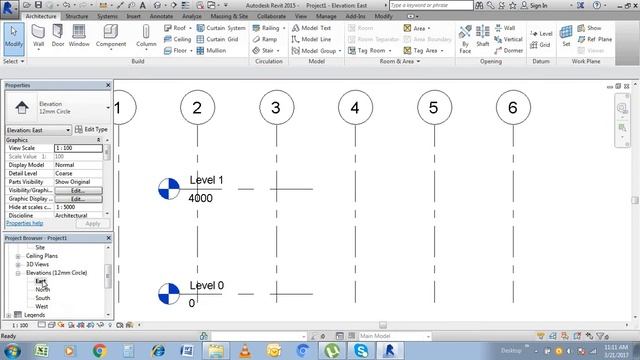
Task: Click the Apply button
Action: coord(93,224)
